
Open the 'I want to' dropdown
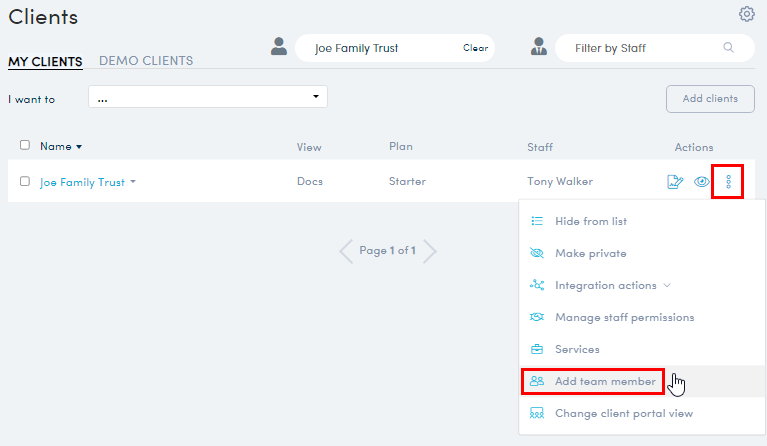[x=208, y=97]
